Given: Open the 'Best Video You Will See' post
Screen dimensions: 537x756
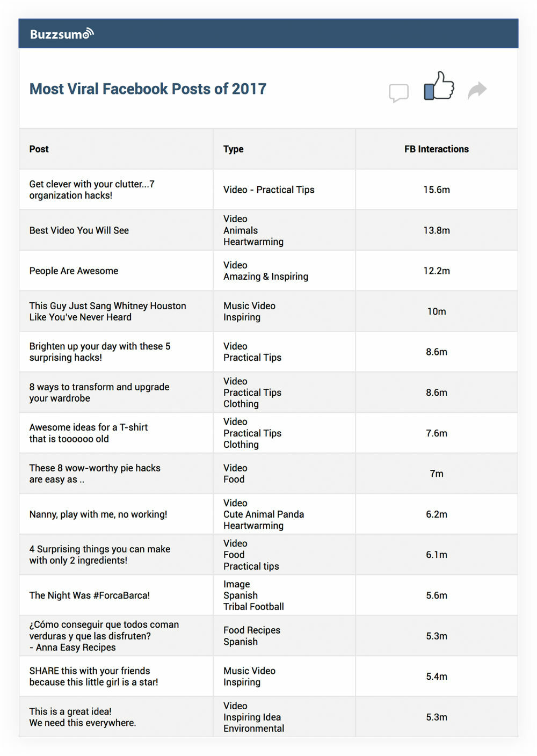Looking at the screenshot, I should [x=79, y=230].
